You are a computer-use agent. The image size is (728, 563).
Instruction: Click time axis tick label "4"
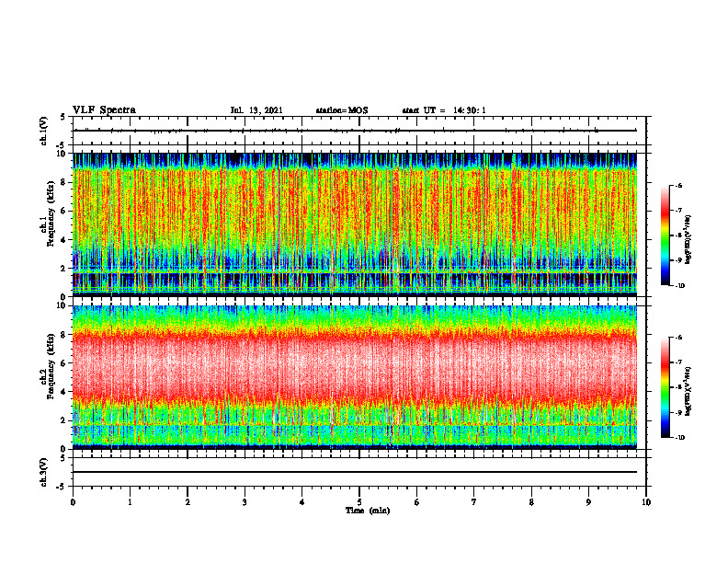coord(302,502)
